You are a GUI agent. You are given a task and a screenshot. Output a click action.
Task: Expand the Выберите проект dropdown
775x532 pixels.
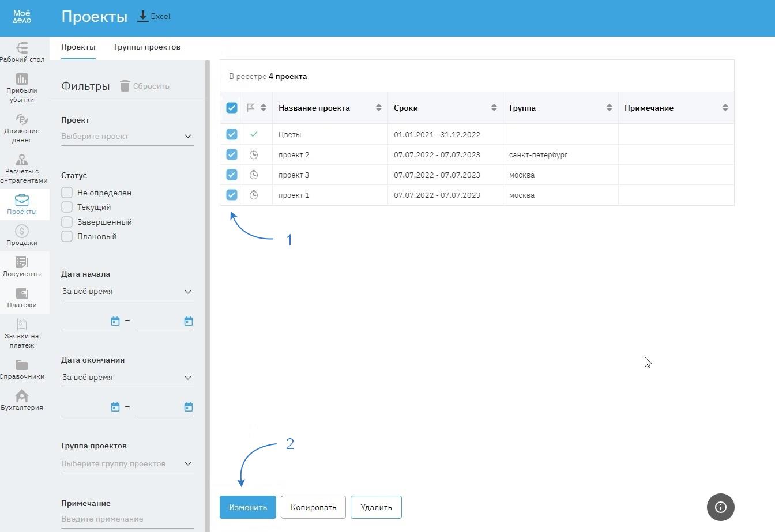(x=127, y=137)
